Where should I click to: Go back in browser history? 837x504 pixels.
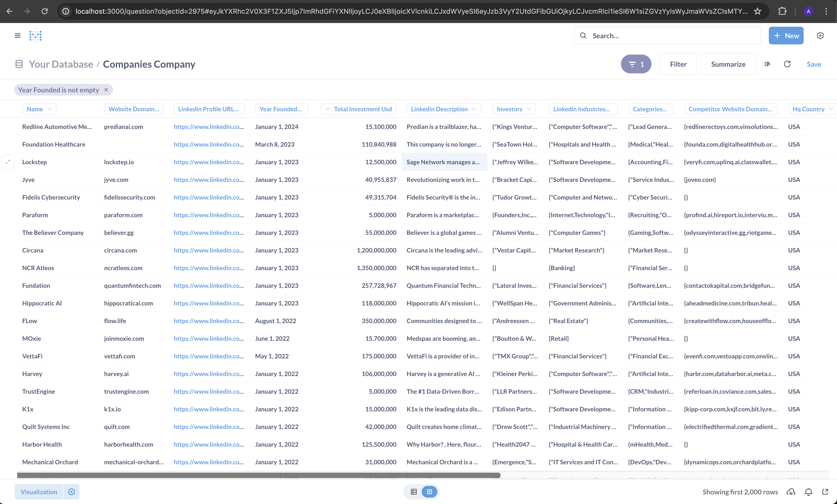point(10,11)
